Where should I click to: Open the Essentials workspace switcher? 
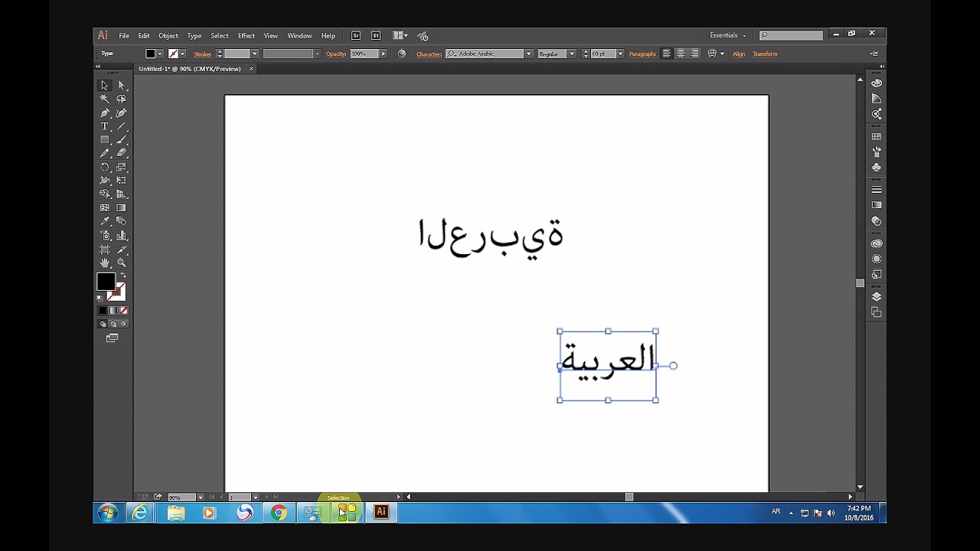pos(727,35)
